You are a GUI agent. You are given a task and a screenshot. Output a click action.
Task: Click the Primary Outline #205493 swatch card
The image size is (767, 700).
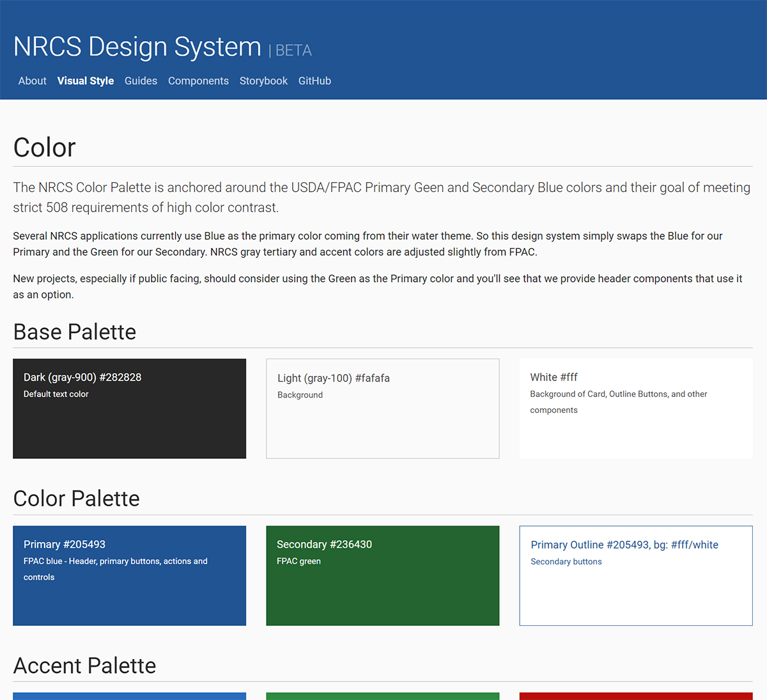click(x=636, y=575)
